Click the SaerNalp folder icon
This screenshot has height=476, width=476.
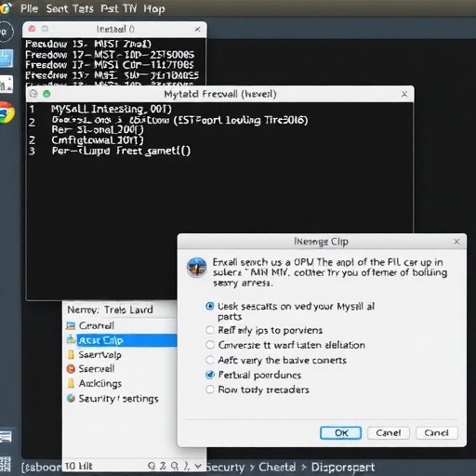(x=71, y=354)
